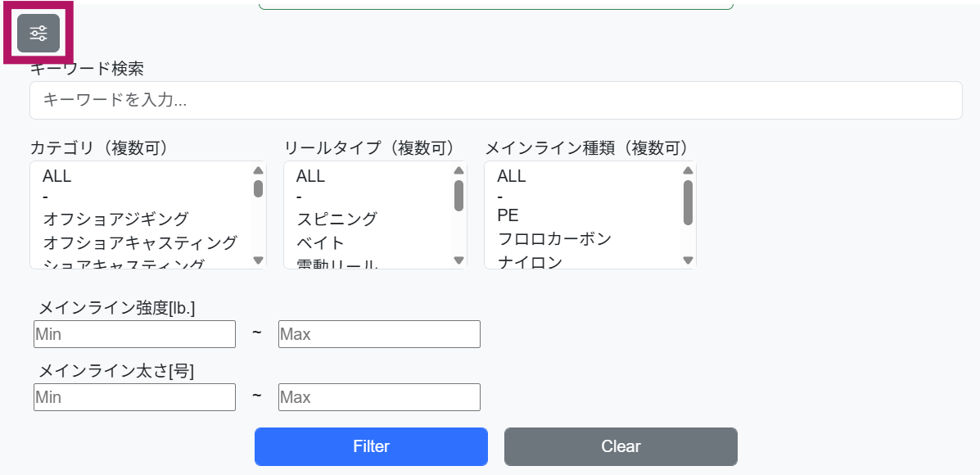
Task: Click the scroll-up arrow of the リールタイプ list
Action: pos(458,170)
